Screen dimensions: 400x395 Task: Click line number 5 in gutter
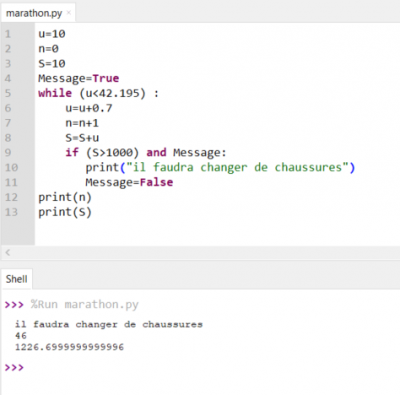click(8, 93)
